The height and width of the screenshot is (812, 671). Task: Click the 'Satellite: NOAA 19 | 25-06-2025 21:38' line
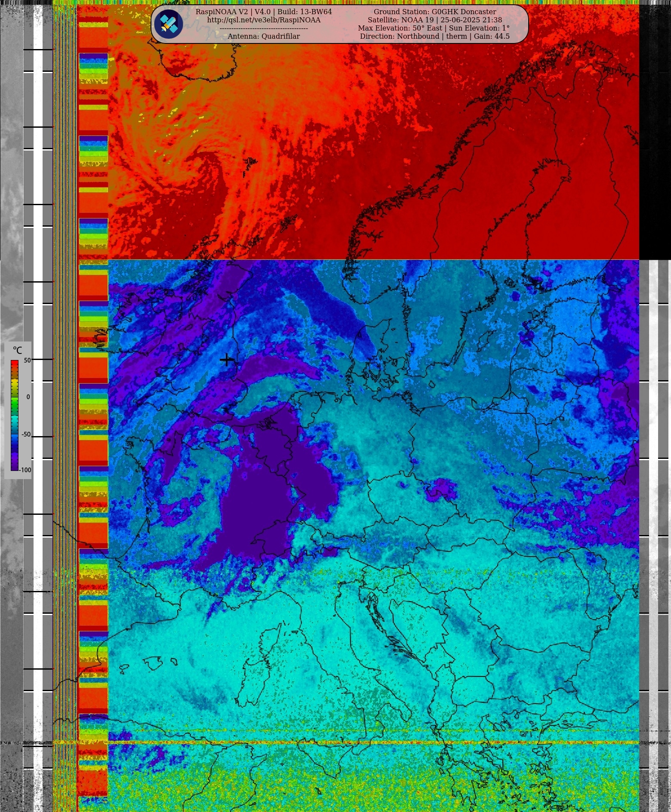click(435, 20)
